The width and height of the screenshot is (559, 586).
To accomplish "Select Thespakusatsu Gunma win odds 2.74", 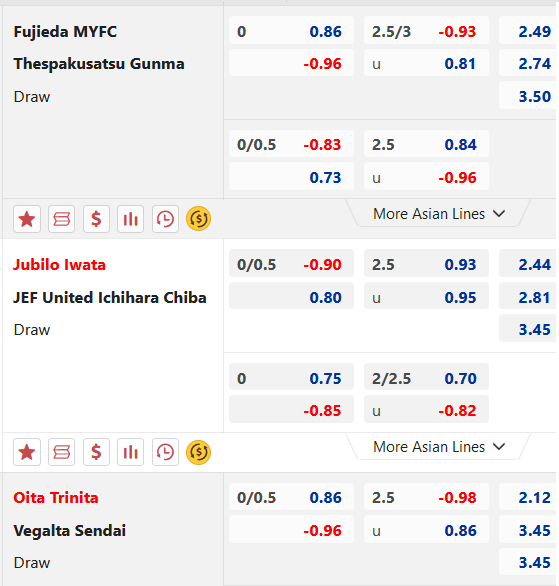I will [528, 64].
